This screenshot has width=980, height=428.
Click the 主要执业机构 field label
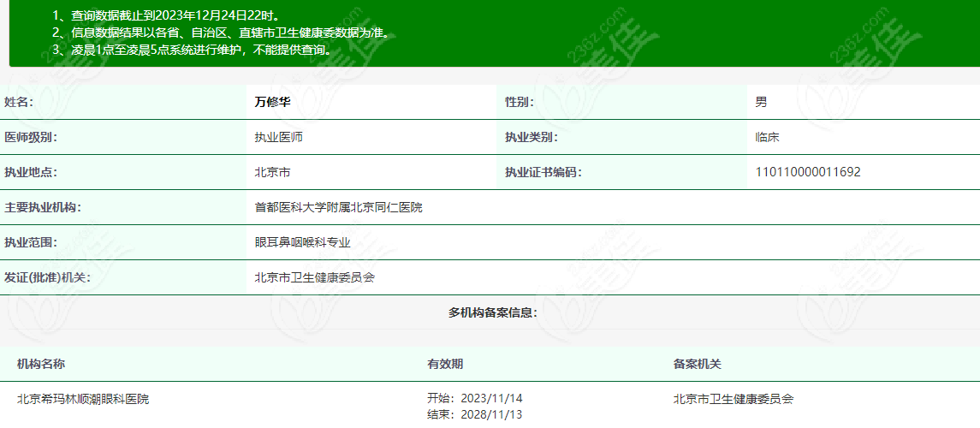coord(42,207)
